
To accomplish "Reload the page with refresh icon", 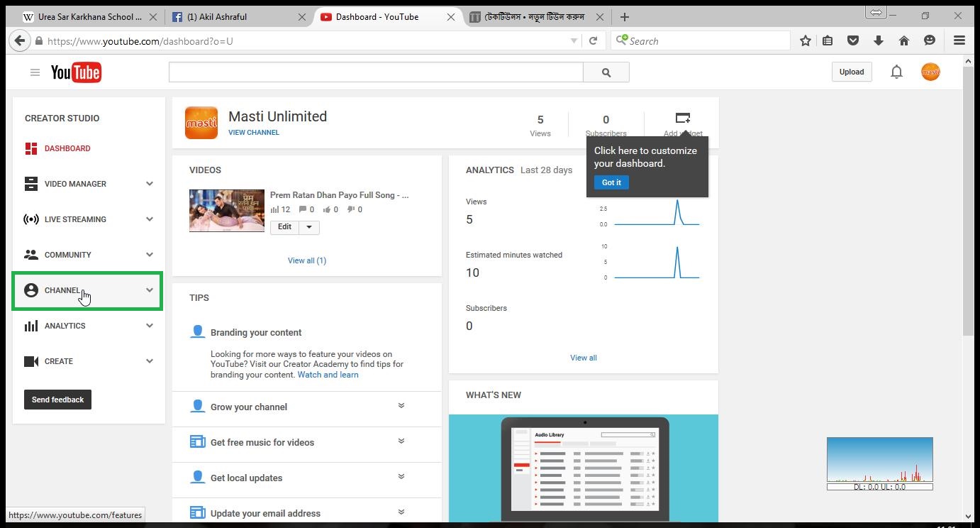I will tap(594, 41).
